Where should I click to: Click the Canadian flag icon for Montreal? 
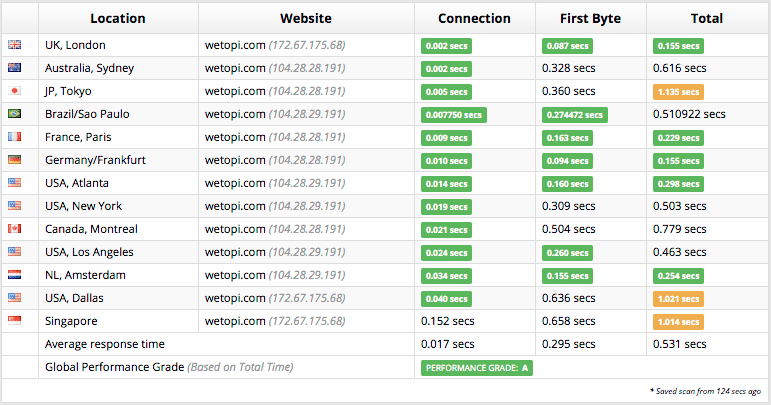pos(15,229)
